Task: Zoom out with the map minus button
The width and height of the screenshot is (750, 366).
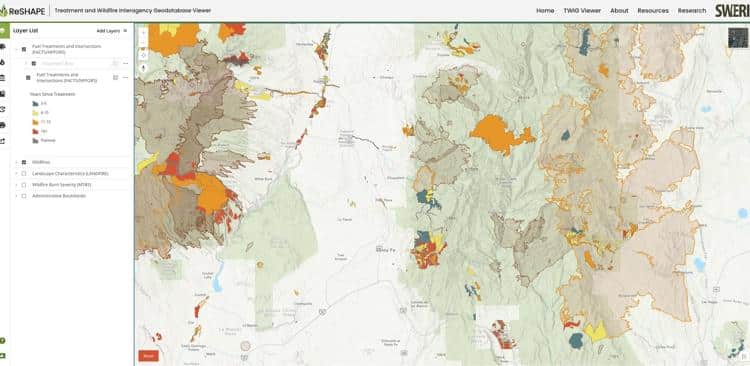Action: tap(143, 43)
